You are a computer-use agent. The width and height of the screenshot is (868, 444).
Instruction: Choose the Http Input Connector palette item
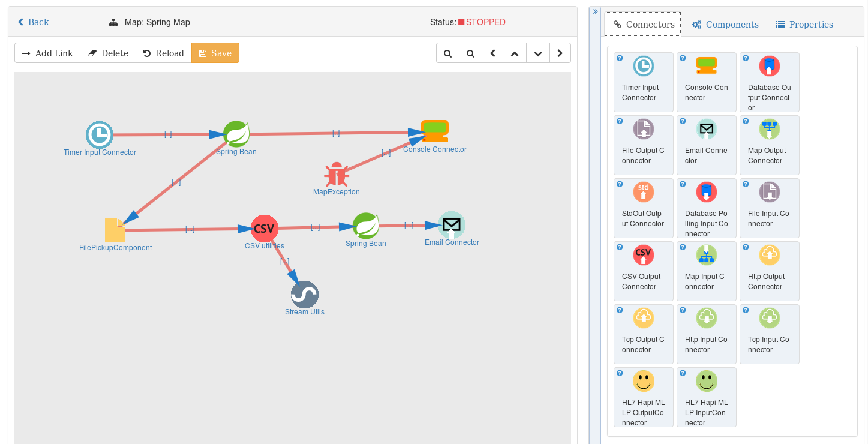pyautogui.click(x=707, y=334)
